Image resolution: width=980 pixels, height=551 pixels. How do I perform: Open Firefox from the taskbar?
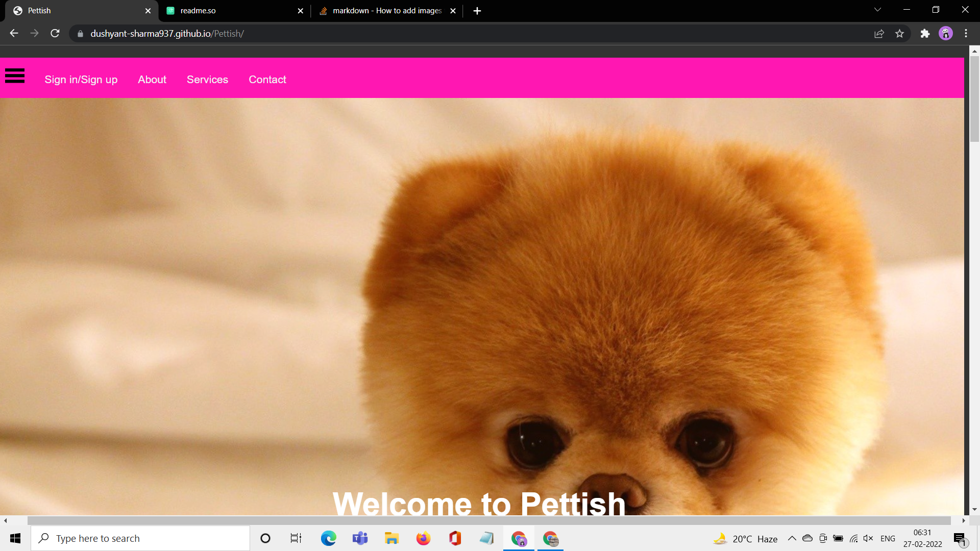[x=424, y=538]
